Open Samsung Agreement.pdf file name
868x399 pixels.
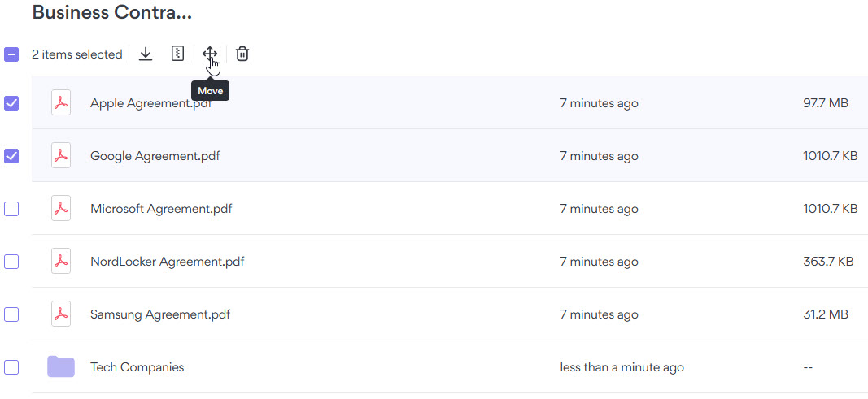coord(160,314)
